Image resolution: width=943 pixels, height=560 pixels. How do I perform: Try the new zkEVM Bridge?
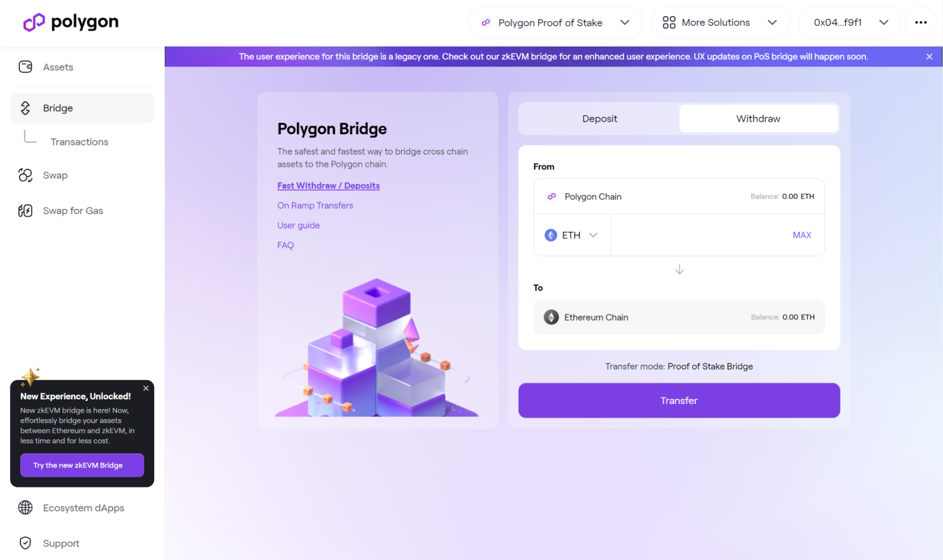(82, 465)
